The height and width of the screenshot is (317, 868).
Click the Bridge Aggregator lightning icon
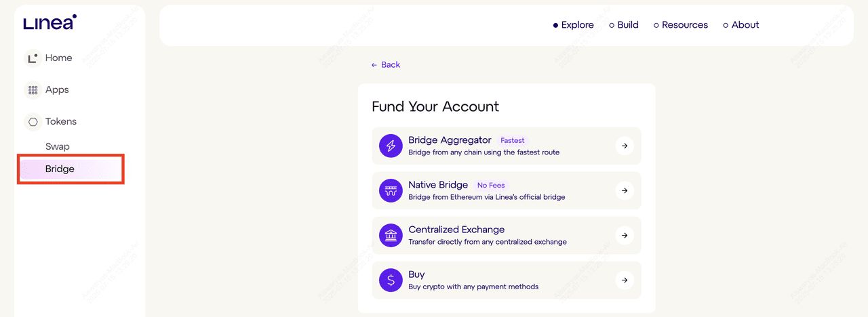(x=391, y=146)
